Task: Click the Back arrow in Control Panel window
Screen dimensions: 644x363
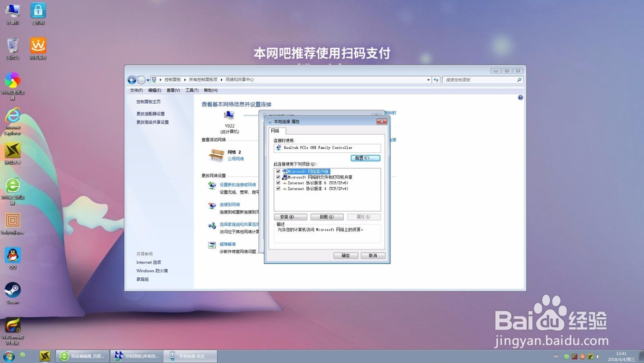Action: [132, 80]
